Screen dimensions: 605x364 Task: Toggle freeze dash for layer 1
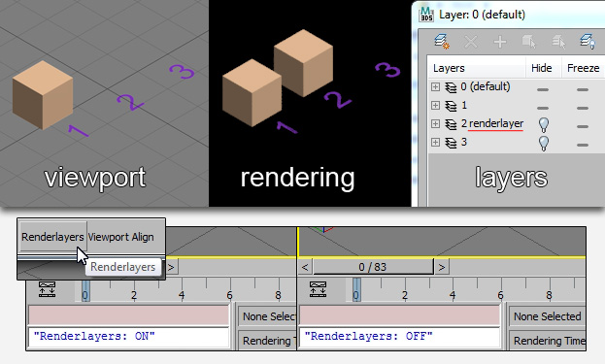[583, 108]
